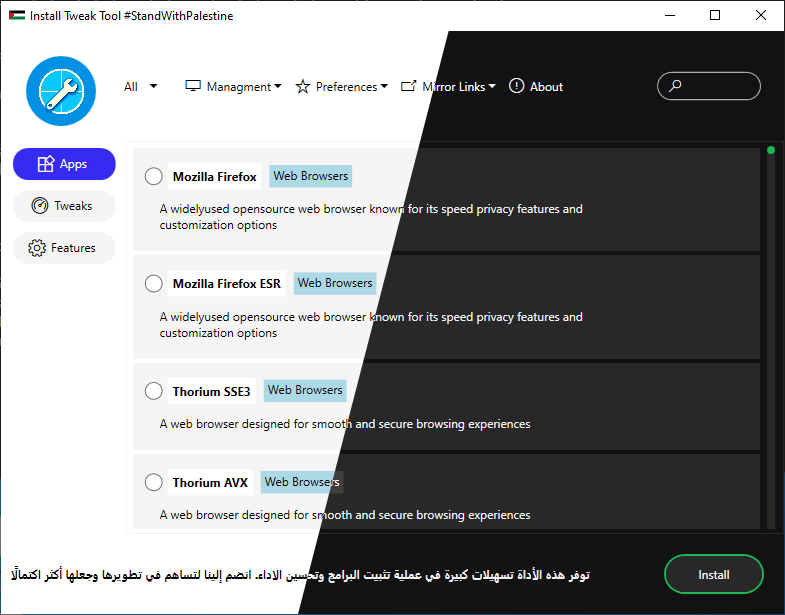Switch to the Apps tab
This screenshot has width=785, height=615.
click(x=64, y=164)
